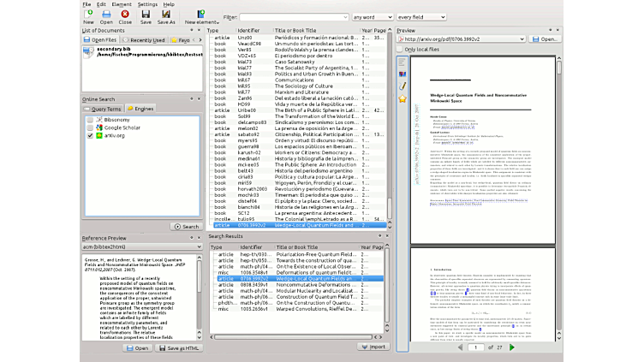Viewport: 644px width, 362px height.
Task: Go to next PDF page with green arrow
Action: pos(512,347)
